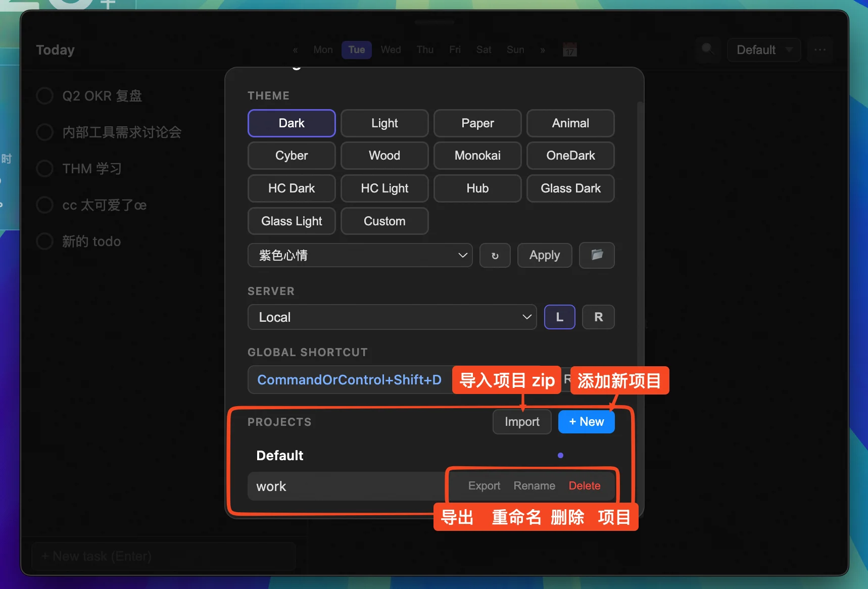The height and width of the screenshot is (589, 868).
Task: Expand the 紫色心情 custom theme dropdown
Action: click(360, 255)
